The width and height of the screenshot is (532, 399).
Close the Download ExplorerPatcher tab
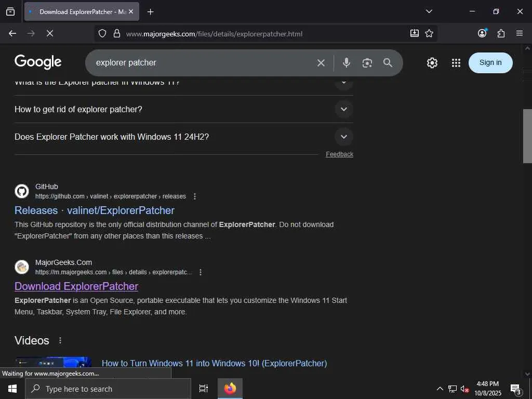click(x=131, y=11)
